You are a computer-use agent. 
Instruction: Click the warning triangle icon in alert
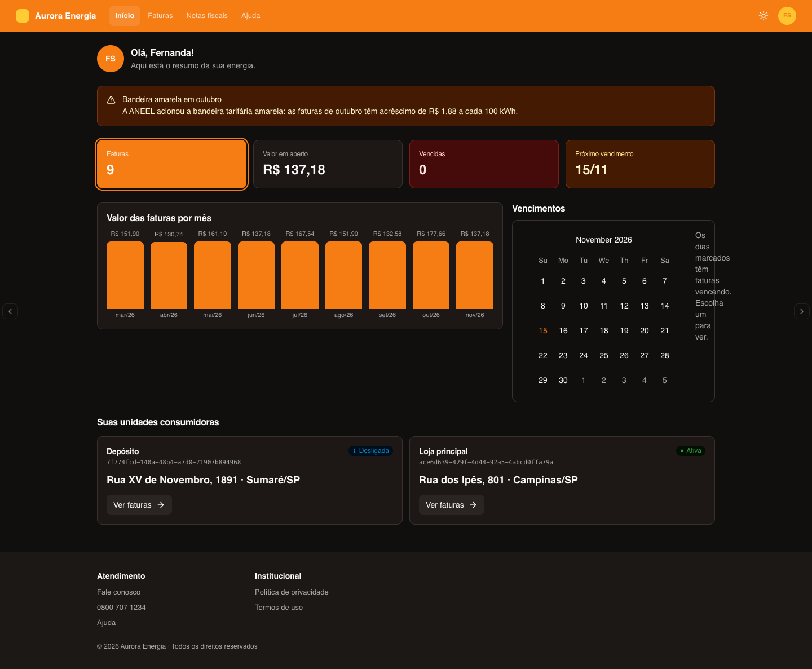tap(111, 100)
